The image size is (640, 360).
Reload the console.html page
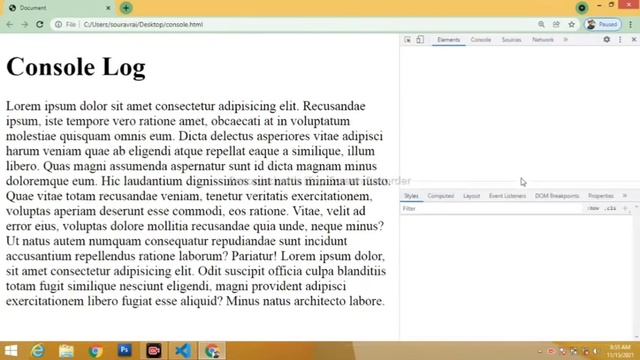pos(40,24)
